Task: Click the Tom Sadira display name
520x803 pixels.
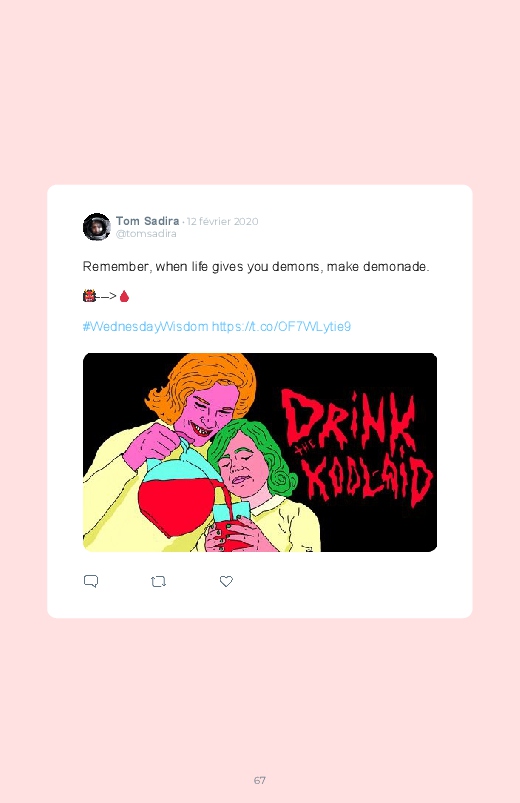Action: tap(148, 221)
